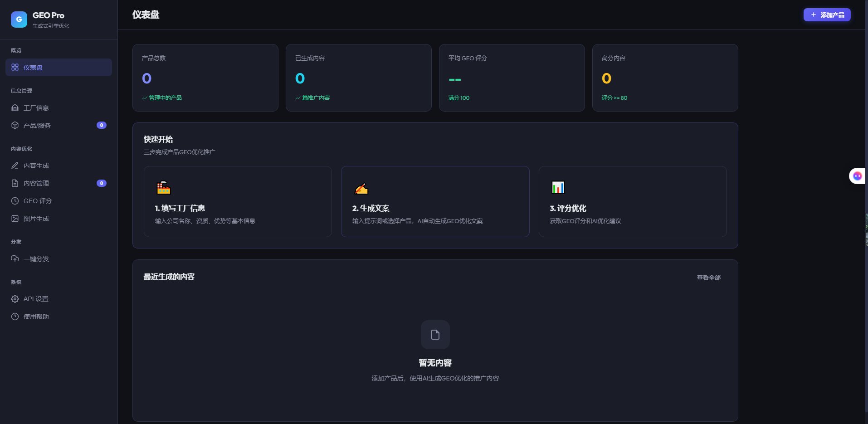The height and width of the screenshot is (424, 868).
Task: Open 产品/服务 in the sidebar
Action: (59, 126)
